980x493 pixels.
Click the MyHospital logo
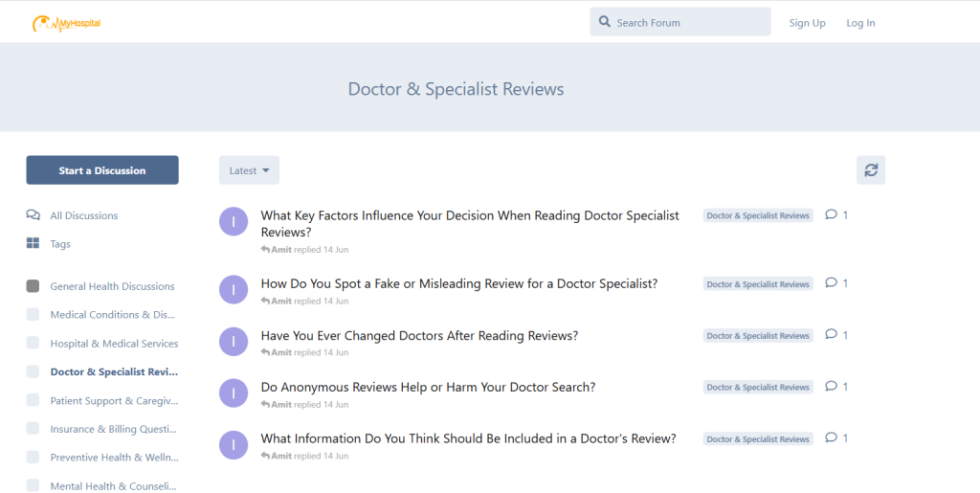[66, 23]
